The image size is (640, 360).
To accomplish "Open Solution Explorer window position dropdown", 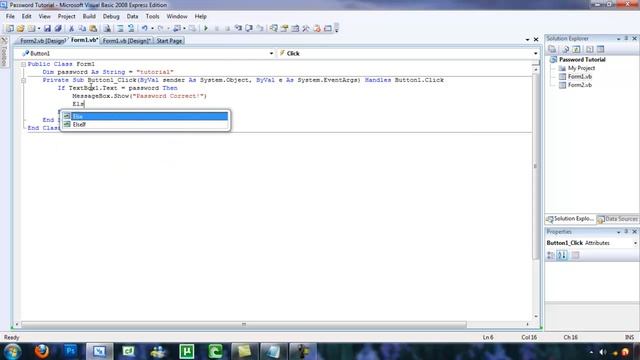I will [x=618, y=38].
